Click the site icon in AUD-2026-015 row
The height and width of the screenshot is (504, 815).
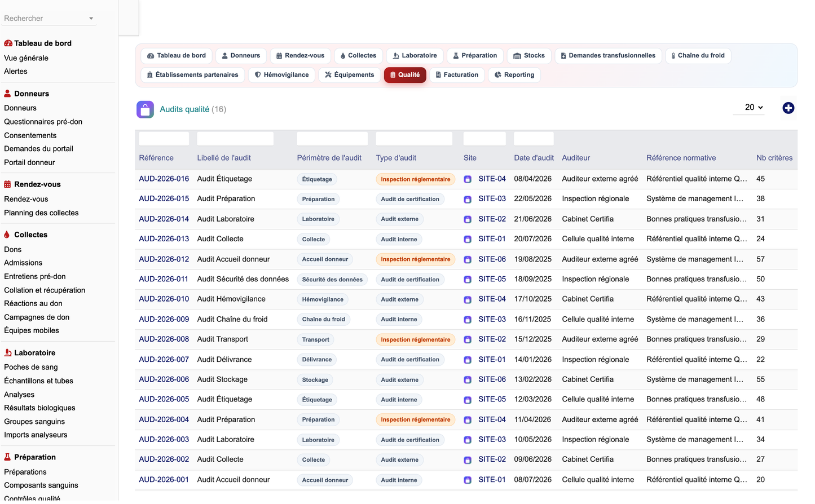click(x=468, y=200)
